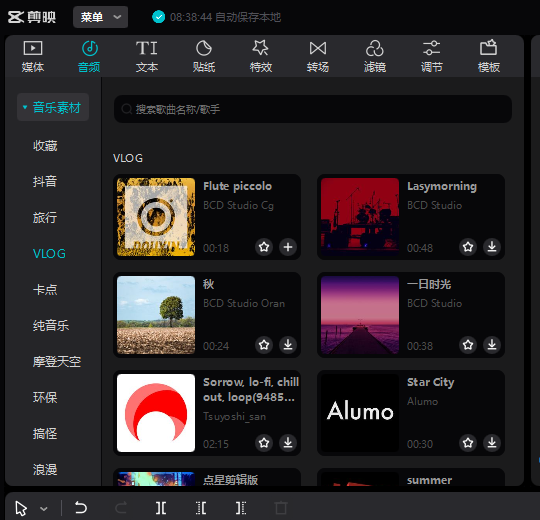Delete the selected clip with trash icon
This screenshot has width=540, height=520.
pyautogui.click(x=281, y=508)
